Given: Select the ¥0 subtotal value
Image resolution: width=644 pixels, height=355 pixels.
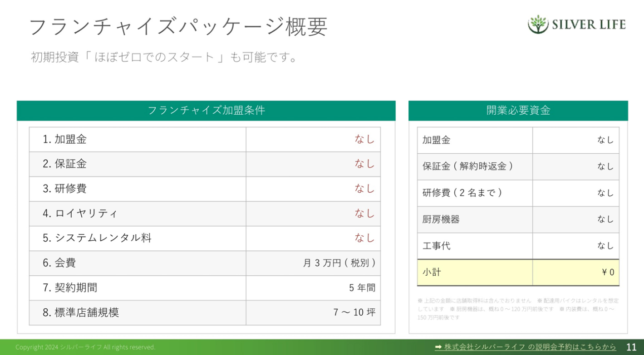Looking at the screenshot, I should pyautogui.click(x=608, y=272).
